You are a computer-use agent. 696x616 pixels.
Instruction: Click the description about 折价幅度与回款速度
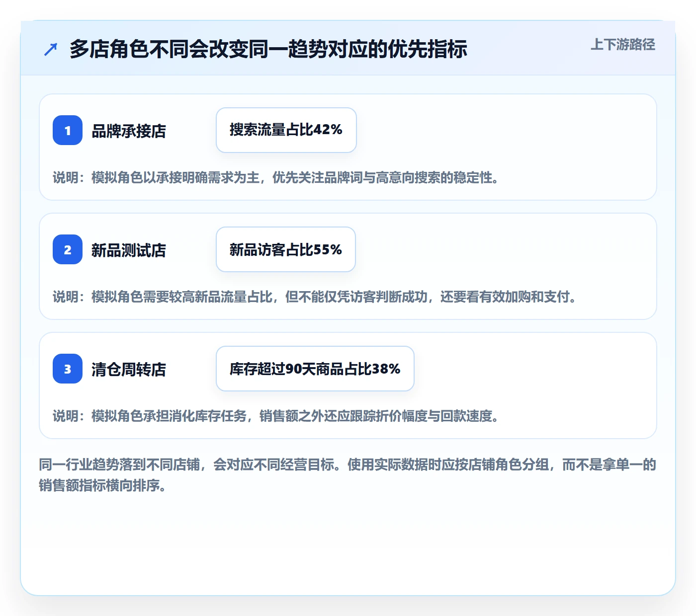(x=276, y=416)
